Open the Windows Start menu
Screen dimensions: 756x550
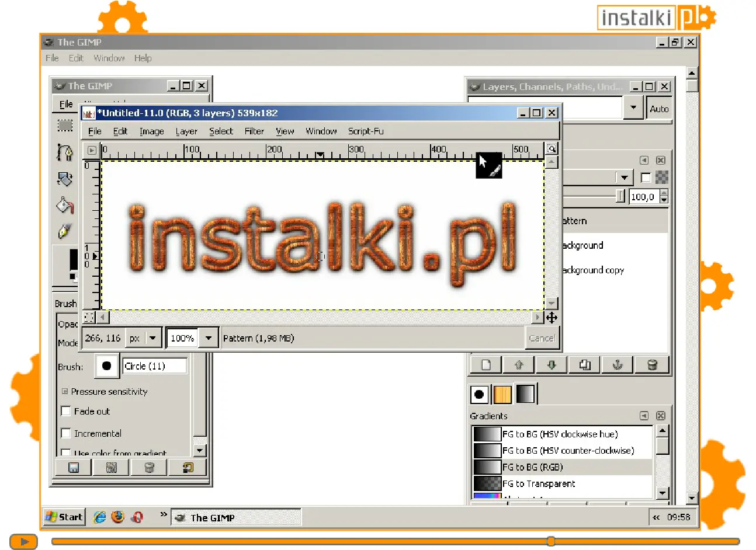64,517
